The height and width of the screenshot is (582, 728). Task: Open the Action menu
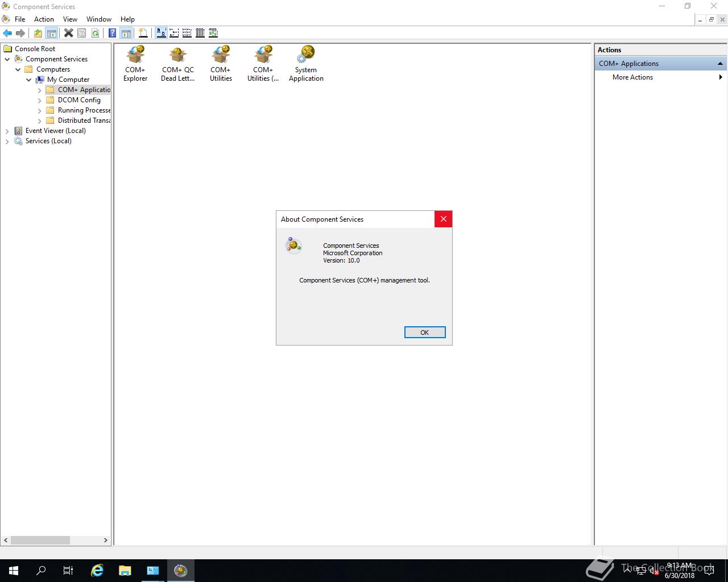click(44, 19)
